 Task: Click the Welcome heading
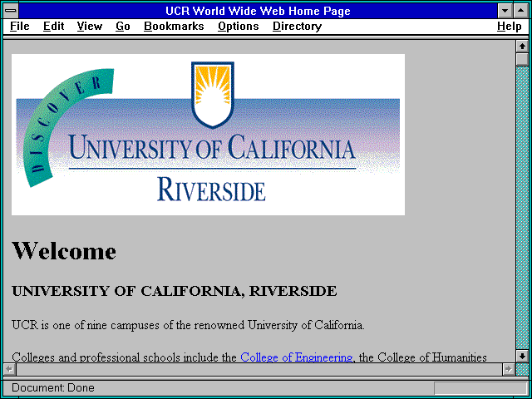point(64,251)
